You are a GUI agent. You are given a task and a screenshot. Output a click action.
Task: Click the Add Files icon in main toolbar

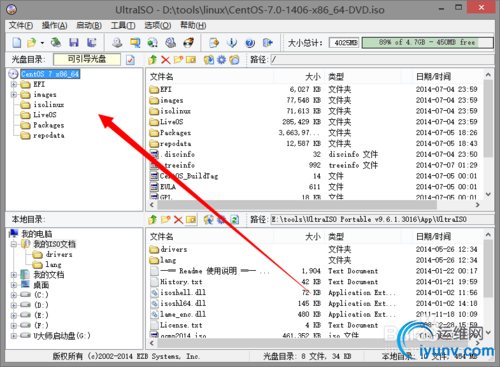pos(214,42)
